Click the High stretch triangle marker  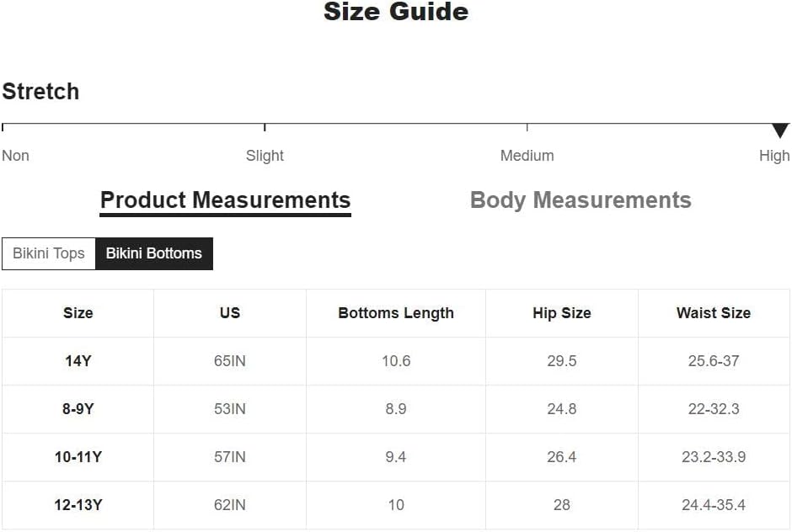coord(780,130)
